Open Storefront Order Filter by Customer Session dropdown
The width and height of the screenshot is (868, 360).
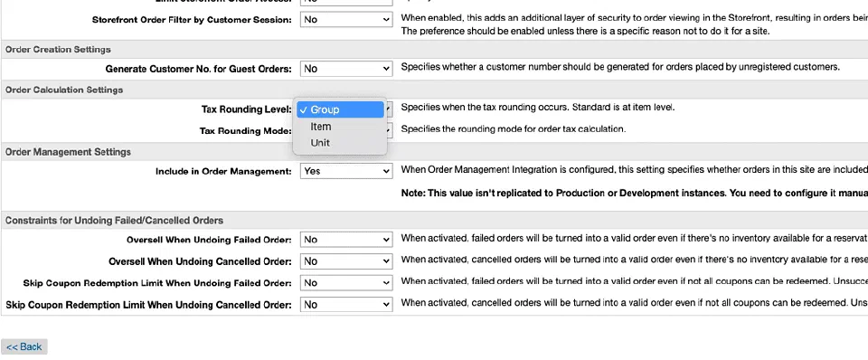click(x=346, y=19)
